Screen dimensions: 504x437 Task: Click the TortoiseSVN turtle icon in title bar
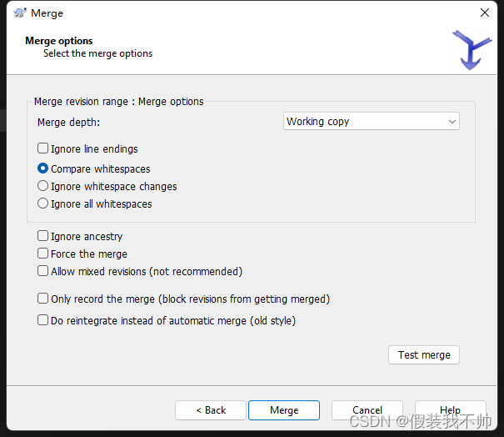pos(20,13)
